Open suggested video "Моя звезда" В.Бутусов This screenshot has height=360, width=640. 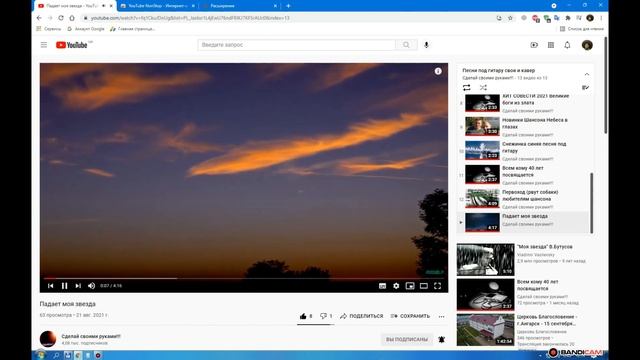pos(544,247)
